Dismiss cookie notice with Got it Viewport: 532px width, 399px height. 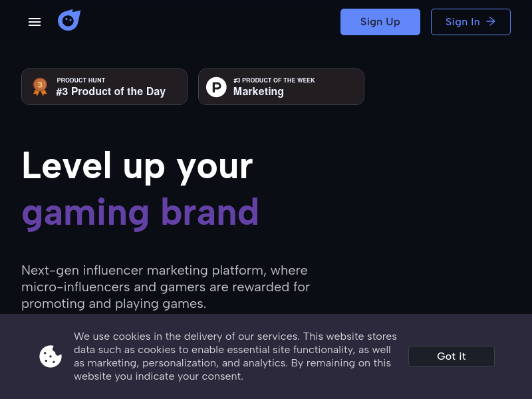451,356
